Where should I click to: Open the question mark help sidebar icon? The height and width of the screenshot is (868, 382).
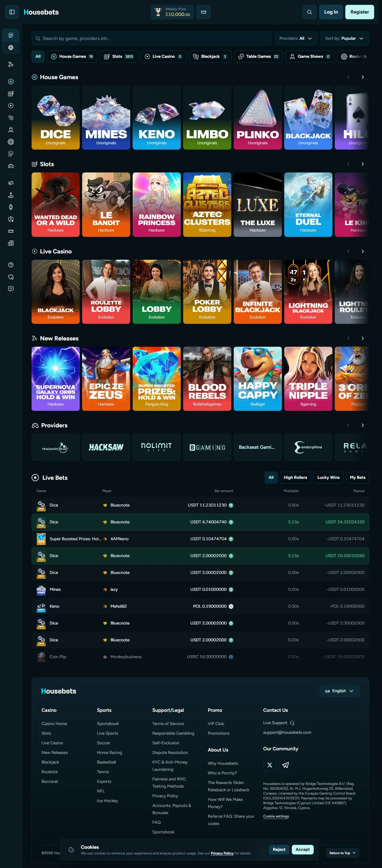pyautogui.click(x=11, y=265)
